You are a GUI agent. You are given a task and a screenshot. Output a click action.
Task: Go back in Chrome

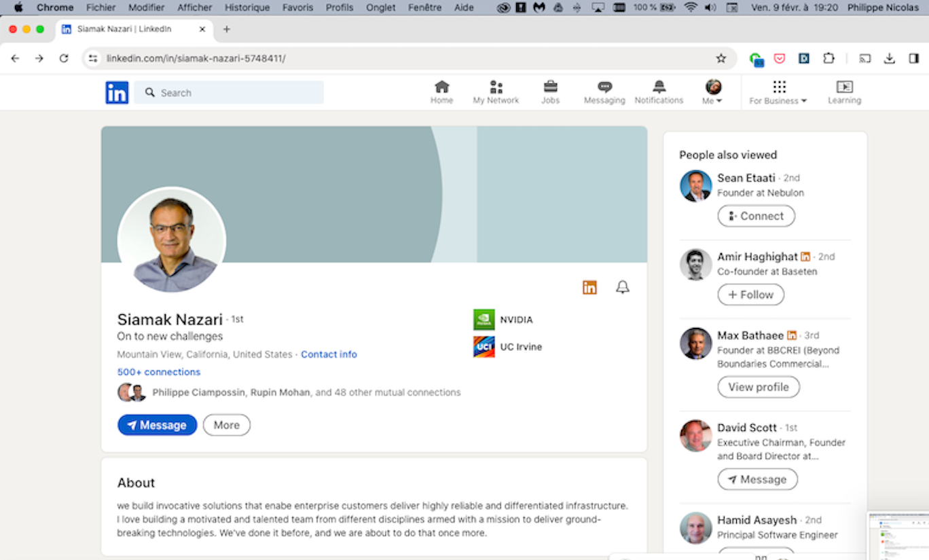15,58
